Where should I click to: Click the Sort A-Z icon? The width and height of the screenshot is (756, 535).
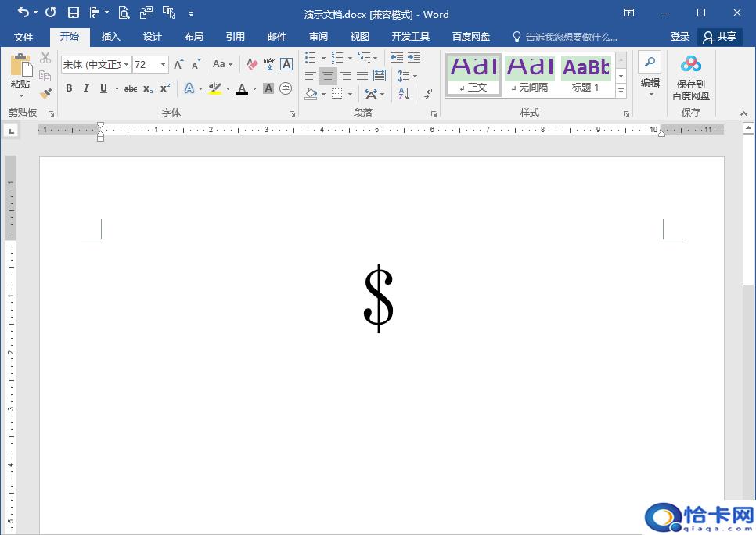pyautogui.click(x=404, y=93)
